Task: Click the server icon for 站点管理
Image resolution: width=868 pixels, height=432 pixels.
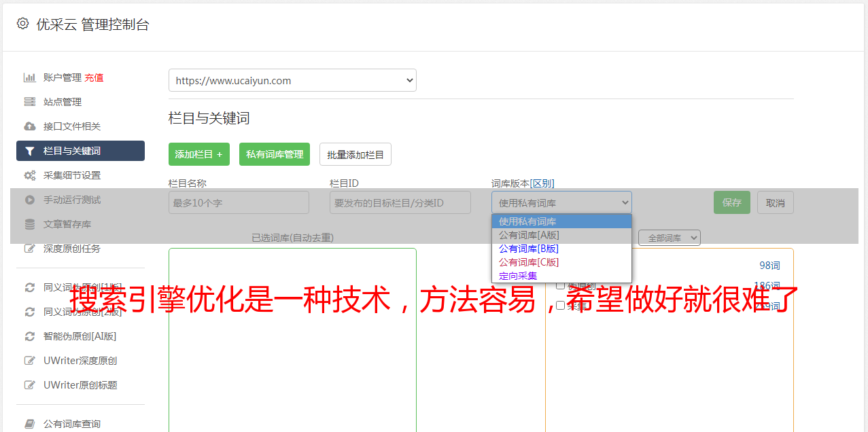Action: (x=29, y=102)
